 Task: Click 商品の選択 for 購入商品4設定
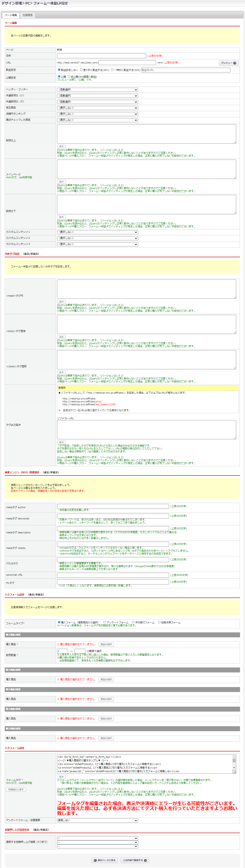coord(106,719)
